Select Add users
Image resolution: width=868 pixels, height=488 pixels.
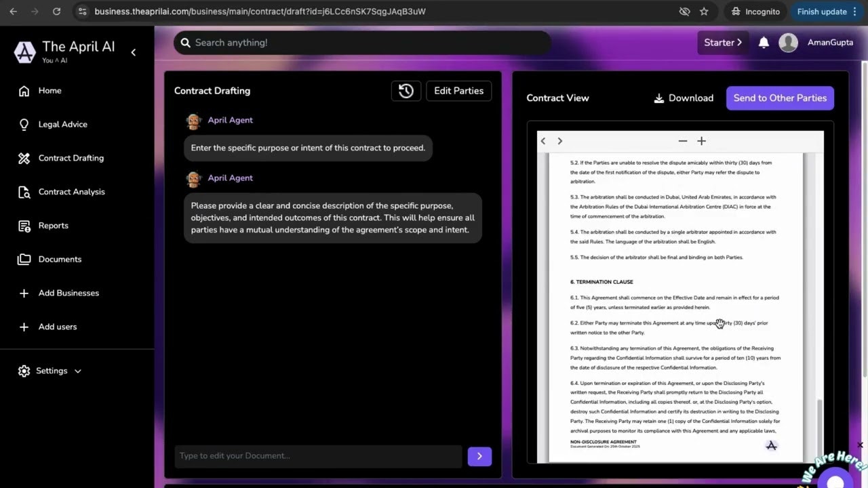[58, 327]
